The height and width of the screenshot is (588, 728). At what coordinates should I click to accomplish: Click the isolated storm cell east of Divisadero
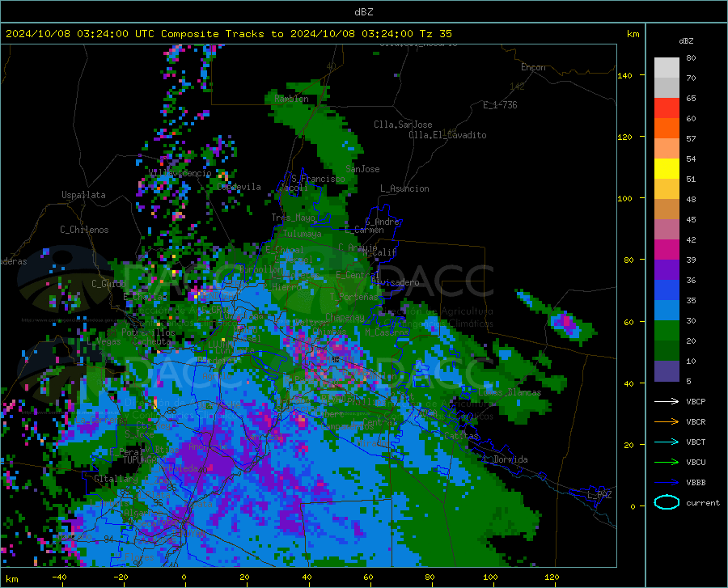point(567,323)
